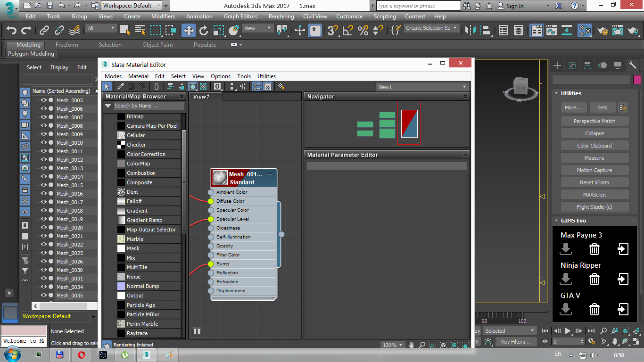
Task: Open the Rendering menu
Action: [x=281, y=16]
